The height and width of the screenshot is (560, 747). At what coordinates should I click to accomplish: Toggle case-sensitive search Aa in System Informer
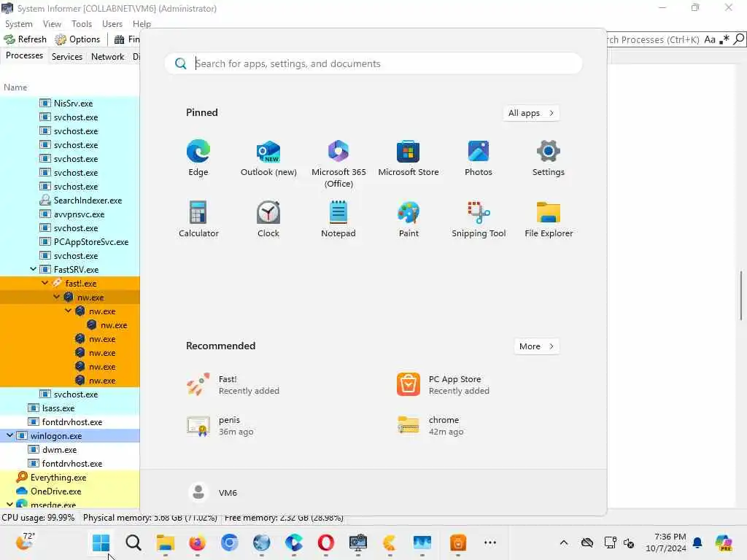[x=710, y=39]
